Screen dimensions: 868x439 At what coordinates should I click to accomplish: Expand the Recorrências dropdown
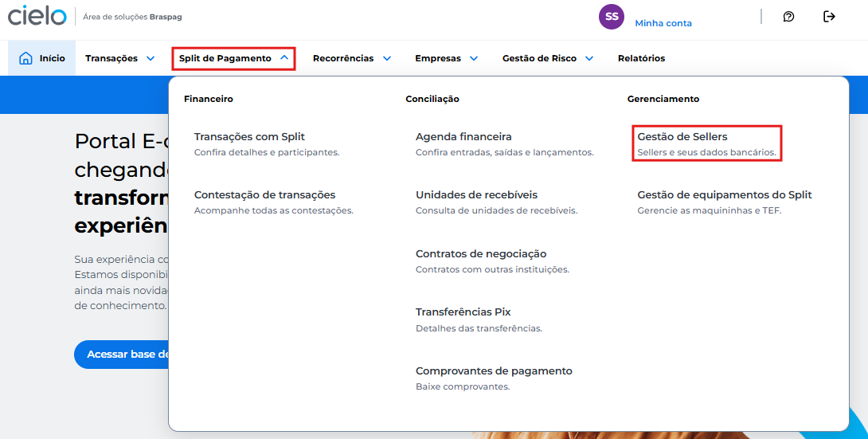[351, 58]
